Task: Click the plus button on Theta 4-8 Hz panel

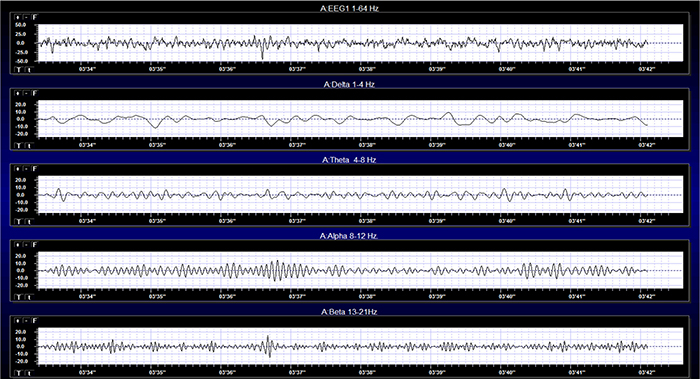Action: 18,169
